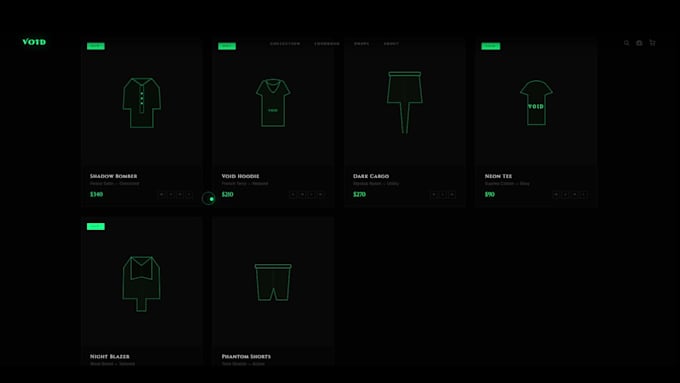Image resolution: width=680 pixels, height=383 pixels.
Task: Select last size box on Shadow Bomber
Action: point(189,195)
